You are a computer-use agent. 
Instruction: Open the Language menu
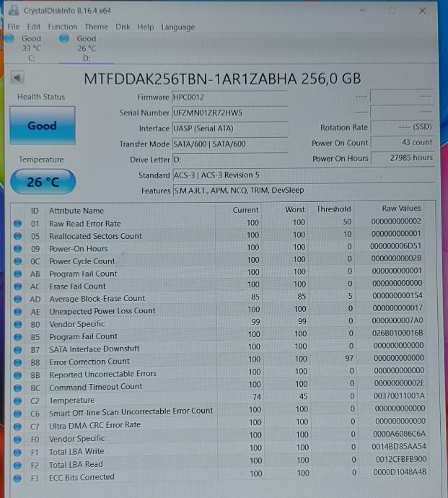[x=177, y=27]
